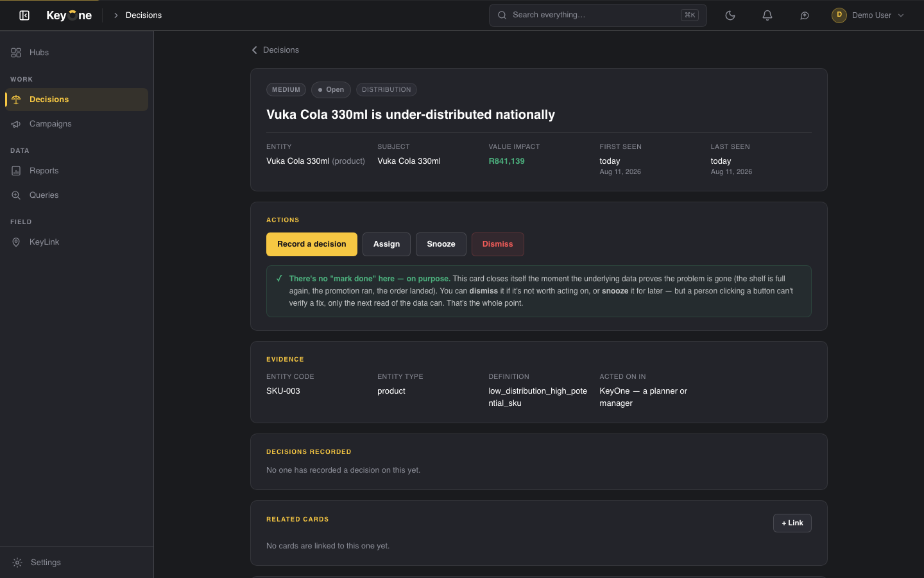Open notifications bell

pyautogui.click(x=767, y=15)
